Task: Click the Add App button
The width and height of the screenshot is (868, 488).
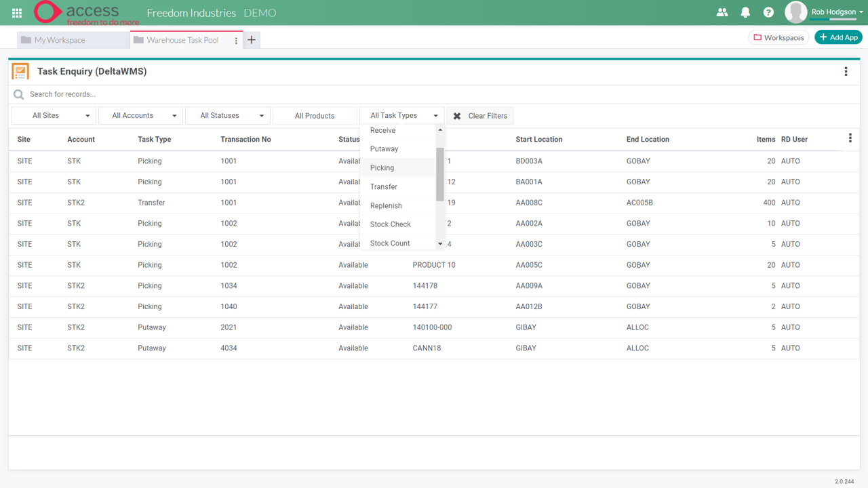Action: (x=838, y=37)
